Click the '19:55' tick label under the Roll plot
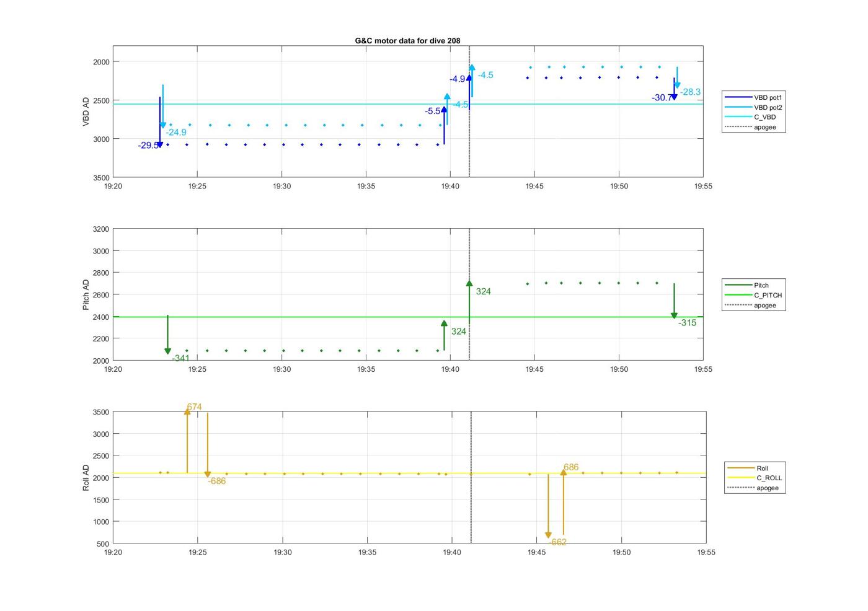The height and width of the screenshot is (611, 868). (706, 552)
